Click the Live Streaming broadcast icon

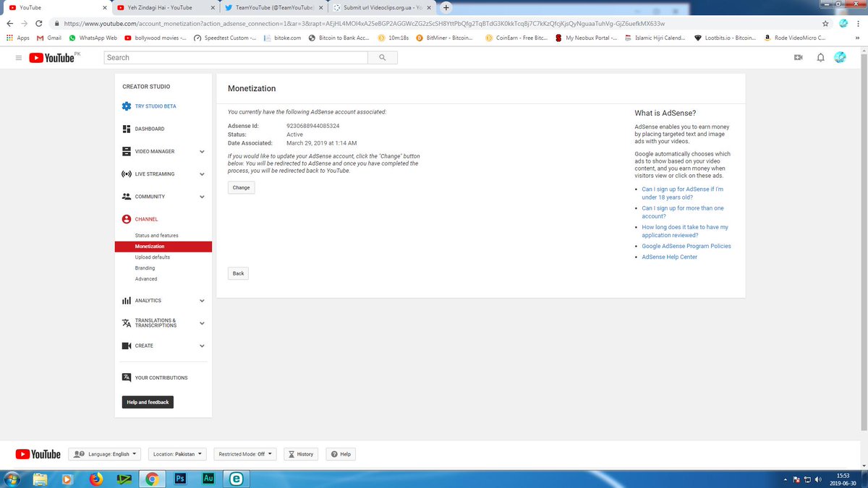click(127, 174)
